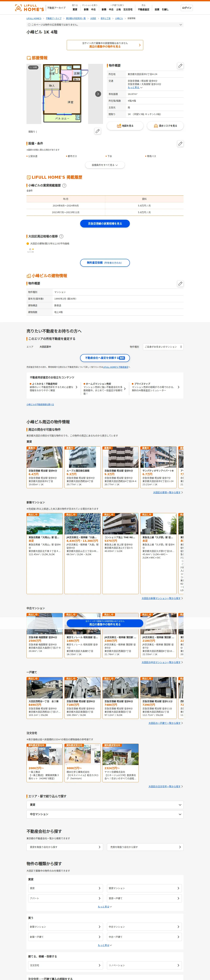This screenshot has width=210, height=980.
Task: Open 大田区西糀谷一丁目 全２棟 house photo
Action: pyautogui.click(x=45, y=687)
